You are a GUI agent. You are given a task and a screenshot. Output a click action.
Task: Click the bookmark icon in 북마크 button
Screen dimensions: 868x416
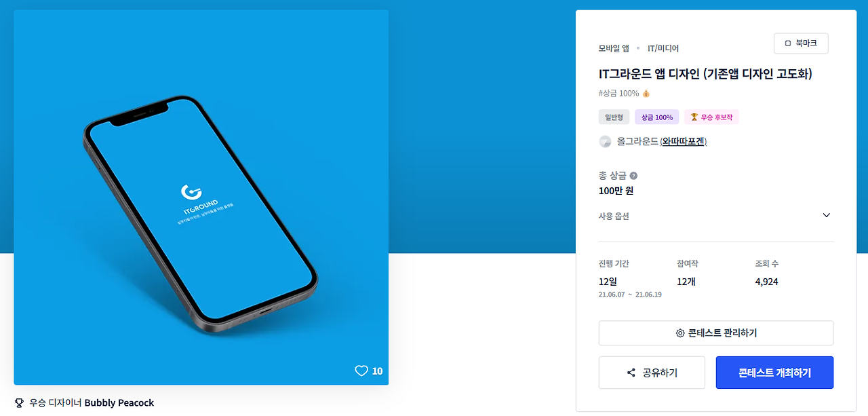(x=788, y=43)
